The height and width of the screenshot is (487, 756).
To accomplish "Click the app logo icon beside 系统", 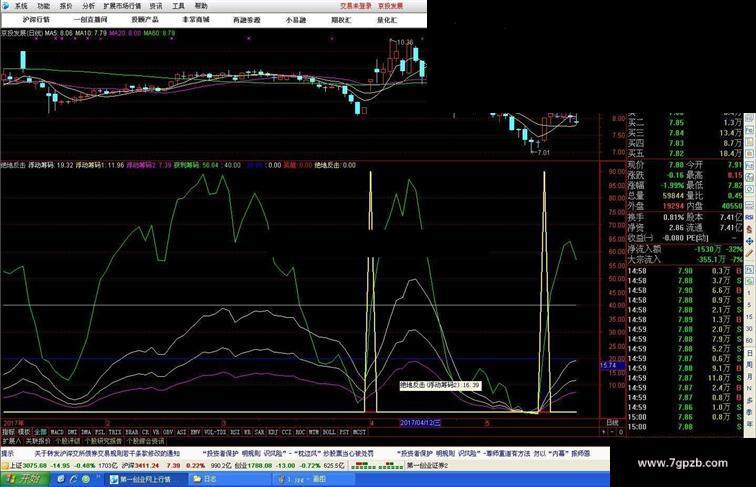I will [x=5, y=6].
